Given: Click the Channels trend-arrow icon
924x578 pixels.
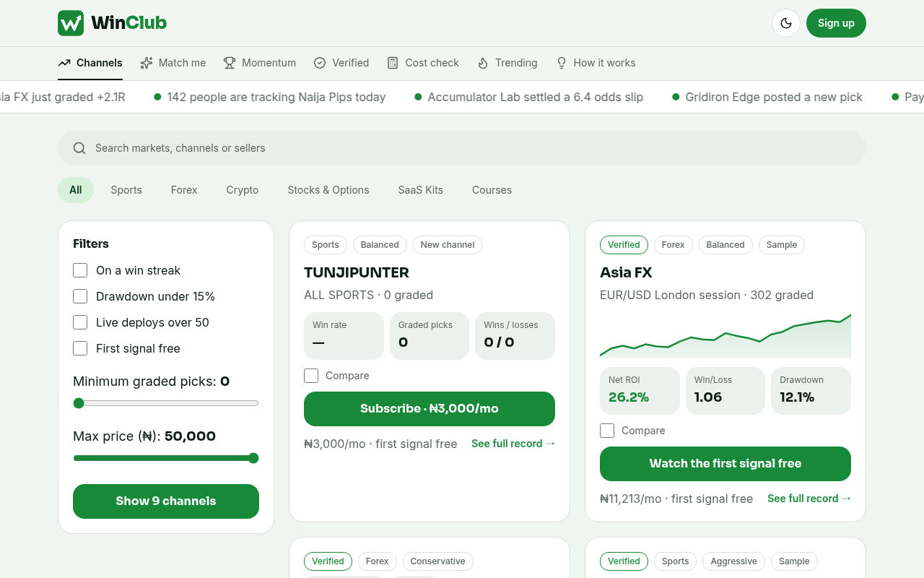Looking at the screenshot, I should [64, 63].
